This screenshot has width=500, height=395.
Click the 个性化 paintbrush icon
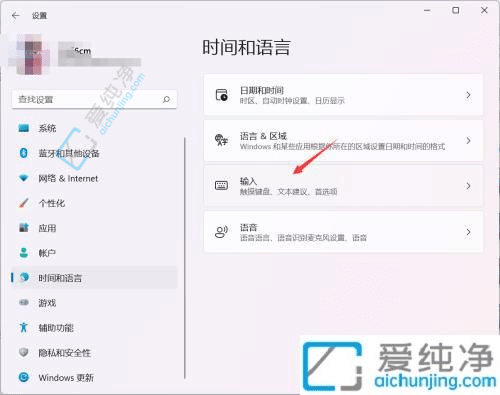(x=23, y=203)
